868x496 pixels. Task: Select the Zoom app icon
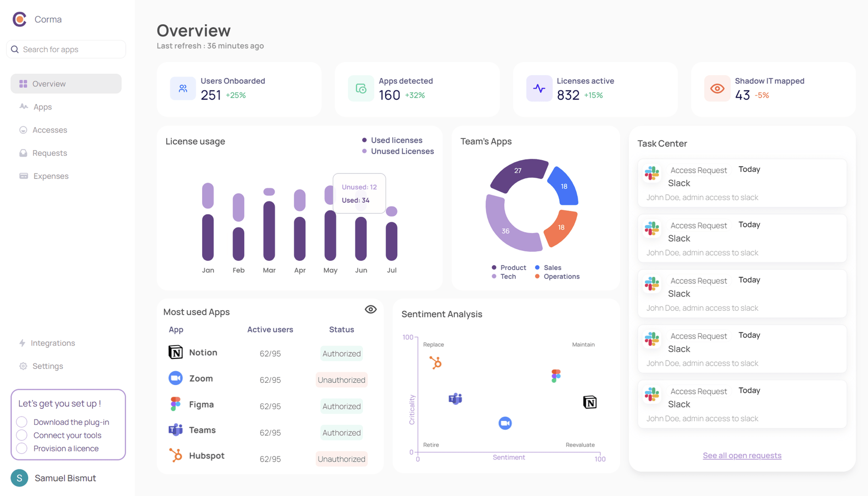tap(176, 378)
